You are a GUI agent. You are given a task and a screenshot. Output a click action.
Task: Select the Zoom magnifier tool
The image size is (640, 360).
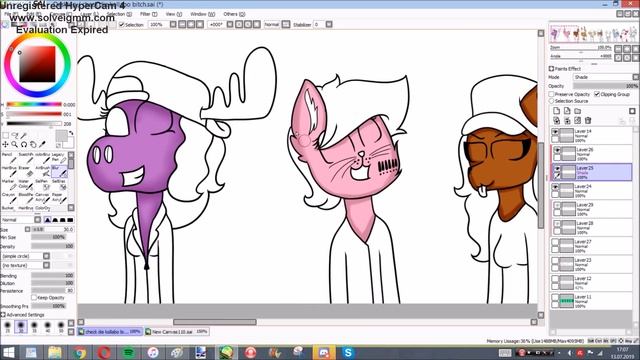pos(15,144)
